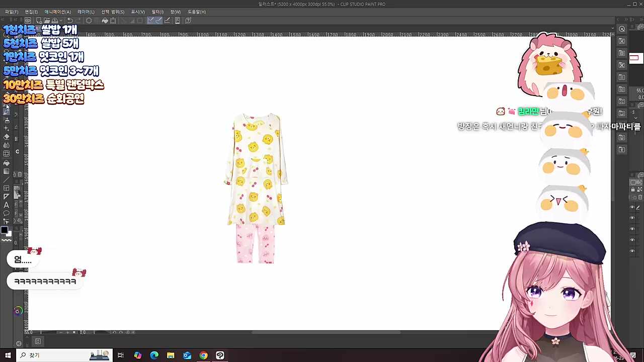Select the Eraser tool

[x=7, y=137]
